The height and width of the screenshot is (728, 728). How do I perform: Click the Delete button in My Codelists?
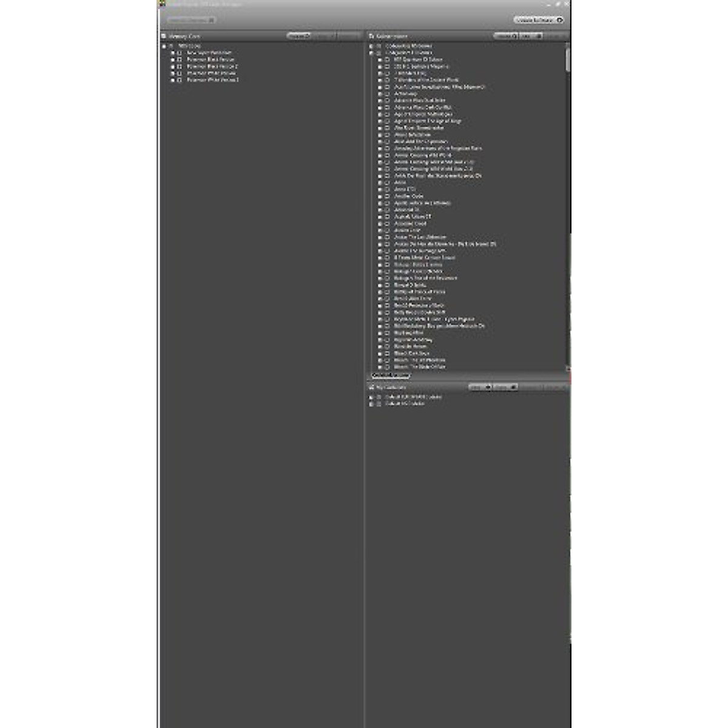click(x=505, y=387)
